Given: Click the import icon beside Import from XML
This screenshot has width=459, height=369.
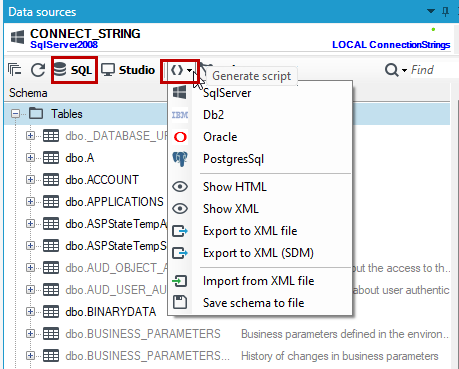Looking at the screenshot, I should [180, 281].
